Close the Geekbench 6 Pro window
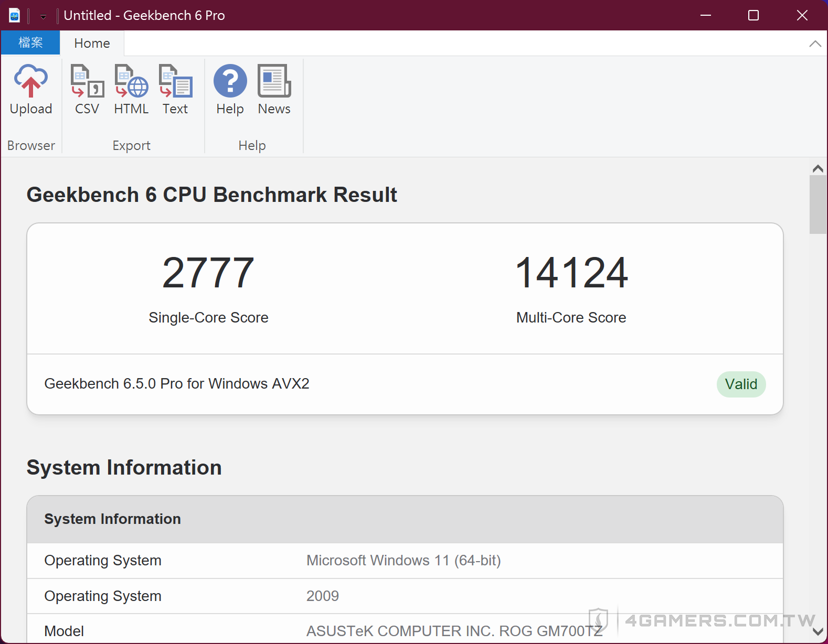Screen dimensions: 828x644 click(x=802, y=15)
